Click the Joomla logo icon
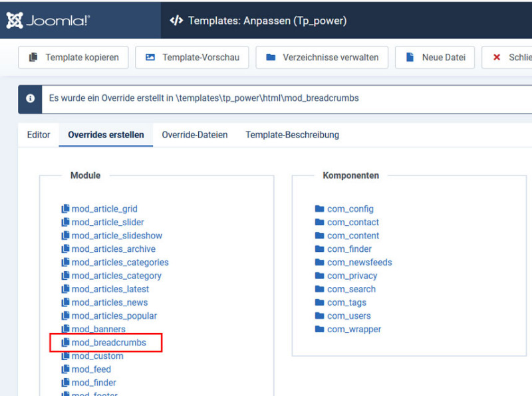Image resolution: width=532 pixels, height=396 pixels. click(x=15, y=21)
